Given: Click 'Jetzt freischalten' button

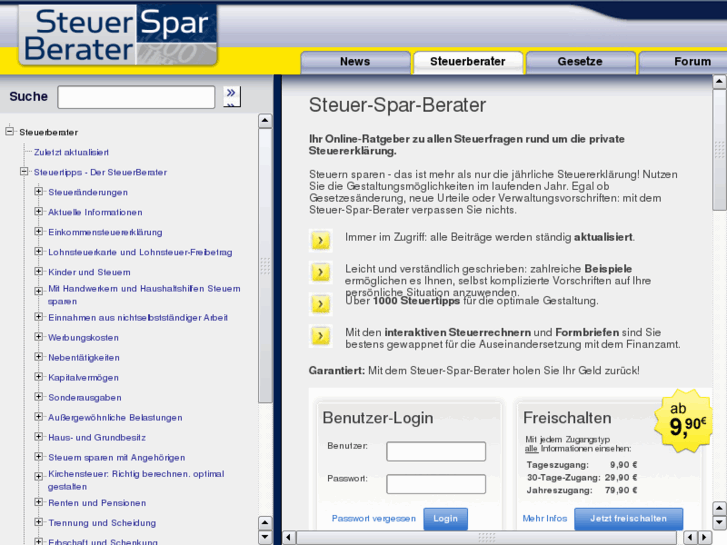Looking at the screenshot, I should click(629, 519).
